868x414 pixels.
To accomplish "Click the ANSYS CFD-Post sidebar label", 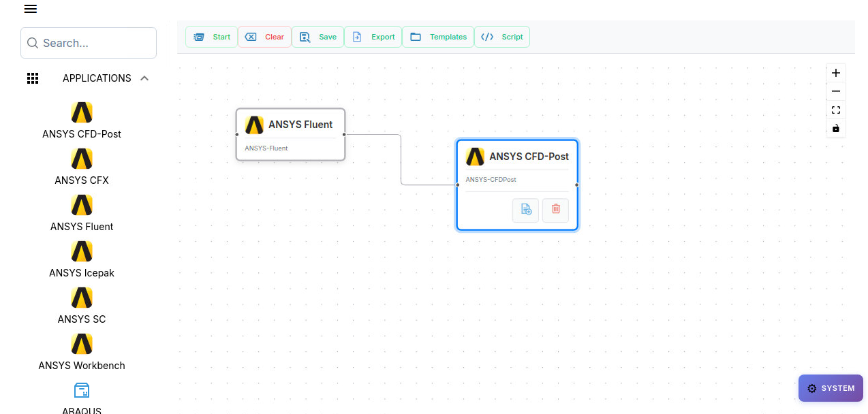I will (x=82, y=134).
